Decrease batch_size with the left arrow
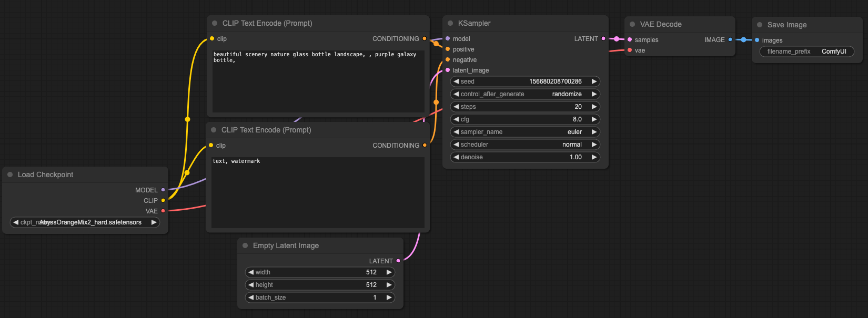This screenshot has width=868, height=318. (x=251, y=298)
